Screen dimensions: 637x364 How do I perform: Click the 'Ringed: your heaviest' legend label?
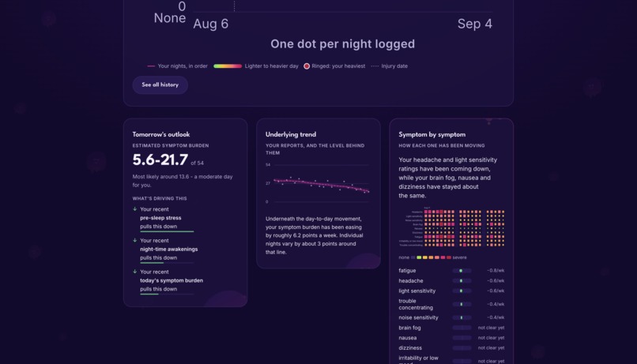[x=338, y=66]
